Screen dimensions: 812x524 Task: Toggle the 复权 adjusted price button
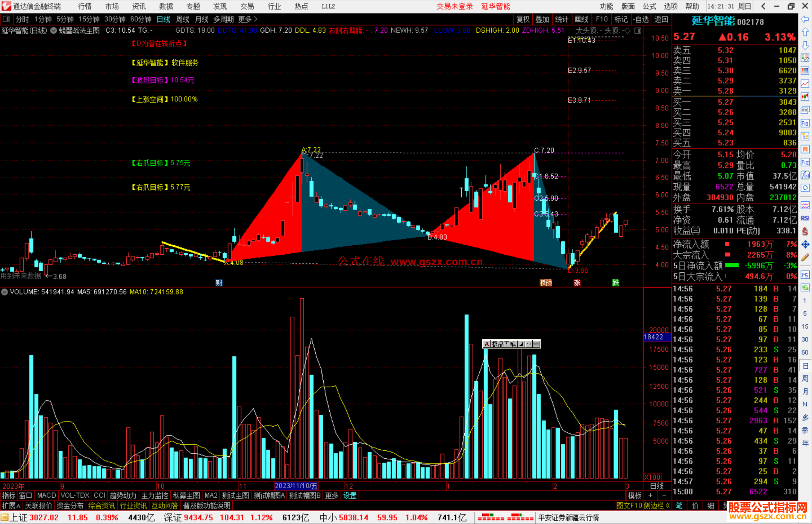(x=523, y=19)
